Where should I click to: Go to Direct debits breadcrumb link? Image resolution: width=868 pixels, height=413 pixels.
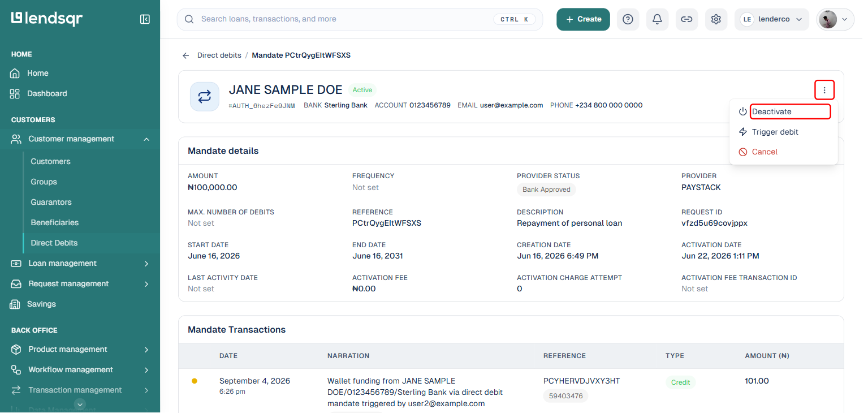(219, 55)
